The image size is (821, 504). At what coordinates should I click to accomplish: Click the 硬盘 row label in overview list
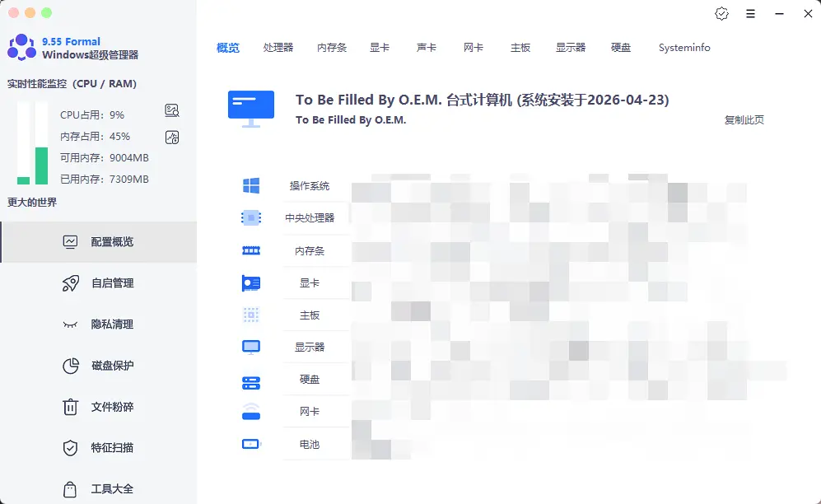click(310, 380)
